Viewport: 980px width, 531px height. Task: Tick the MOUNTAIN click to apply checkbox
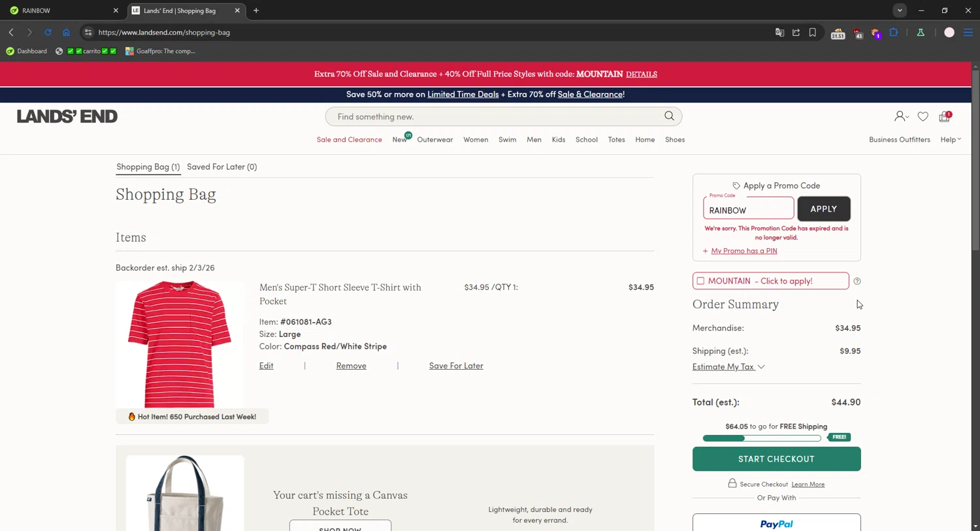click(x=700, y=281)
